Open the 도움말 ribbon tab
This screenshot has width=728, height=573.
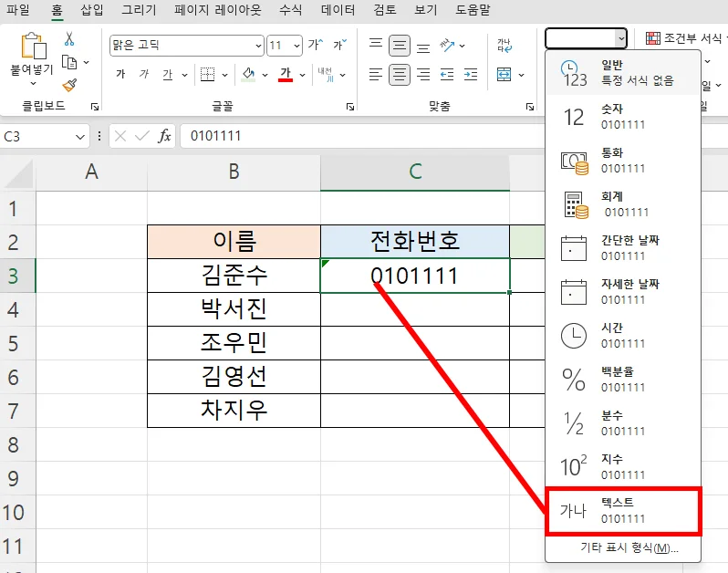click(x=473, y=10)
